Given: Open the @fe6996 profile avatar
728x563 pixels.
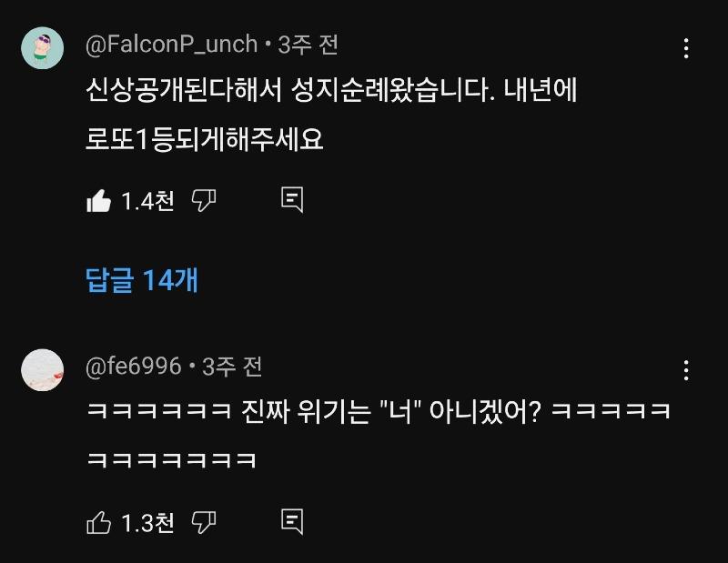Looking at the screenshot, I should [x=42, y=369].
